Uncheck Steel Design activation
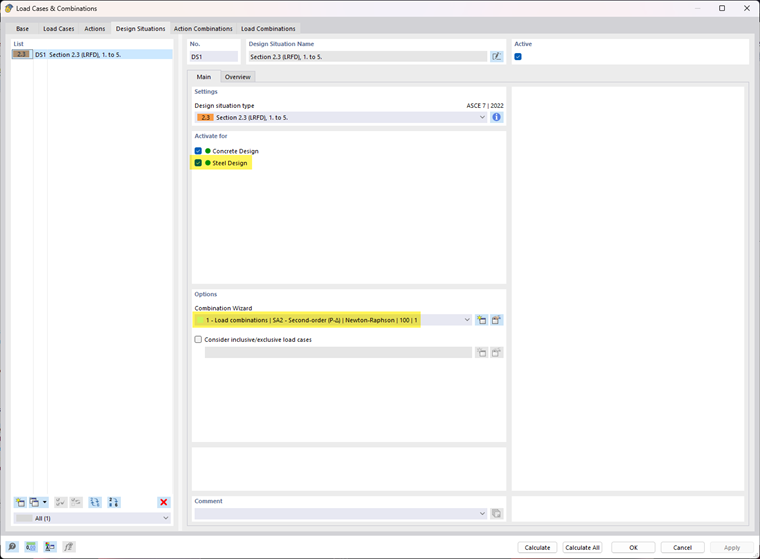Viewport: 760px width, 559px height. [198, 163]
